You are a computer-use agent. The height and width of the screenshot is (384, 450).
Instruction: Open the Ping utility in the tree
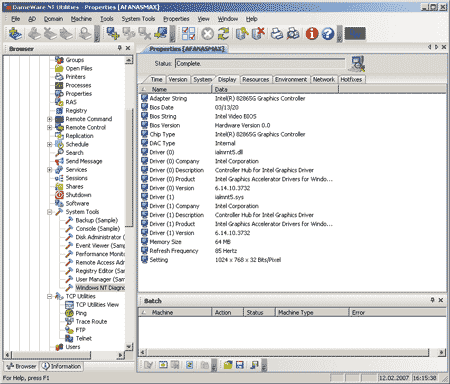click(81, 313)
